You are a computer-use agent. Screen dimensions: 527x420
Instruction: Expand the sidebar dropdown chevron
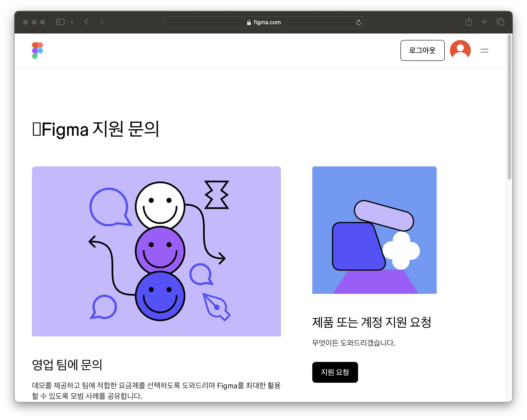point(72,22)
